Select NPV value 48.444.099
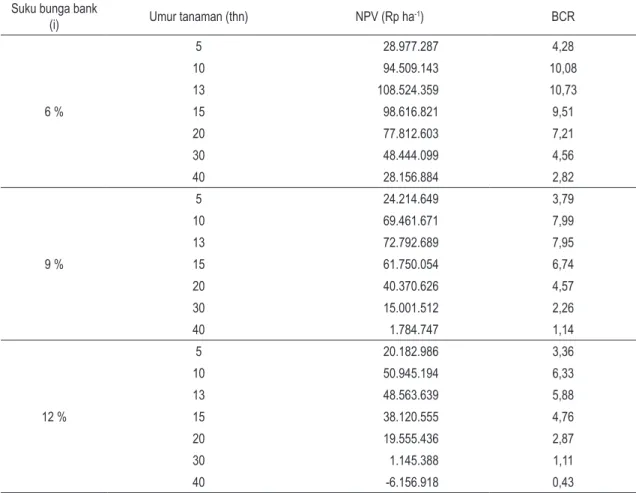636x493 pixels. pos(410,155)
